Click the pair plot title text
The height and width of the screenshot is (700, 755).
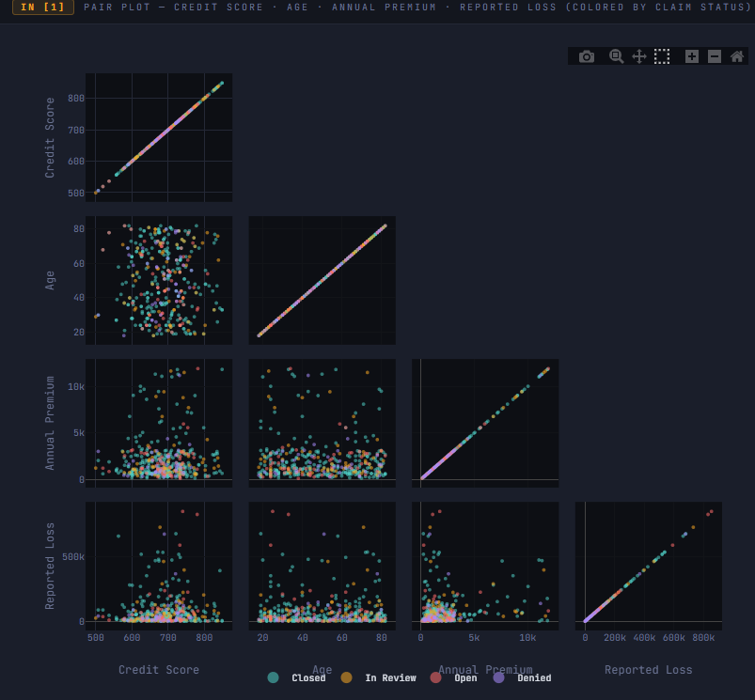pos(417,8)
